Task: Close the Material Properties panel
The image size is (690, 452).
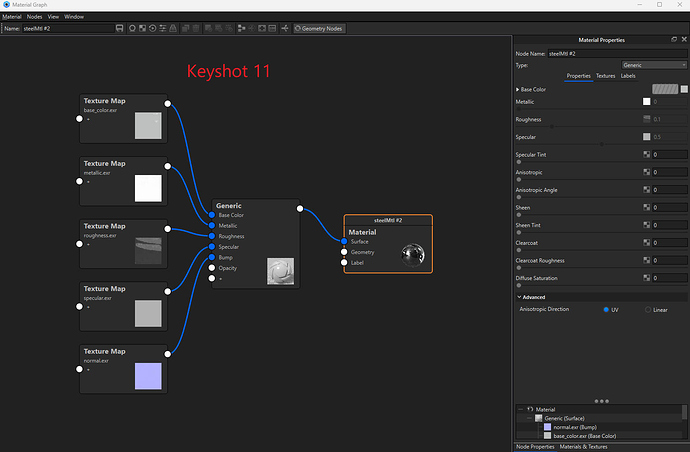Action: click(684, 40)
